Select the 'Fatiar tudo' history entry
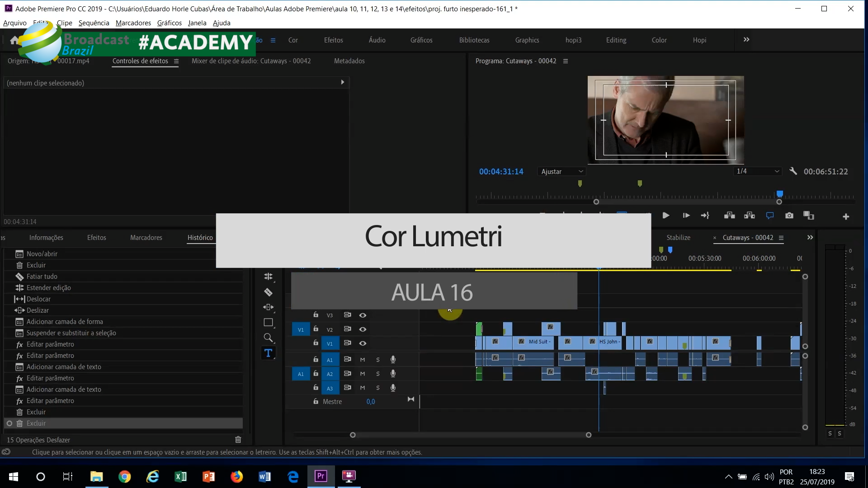Screen dimensions: 868x488 click(42, 277)
